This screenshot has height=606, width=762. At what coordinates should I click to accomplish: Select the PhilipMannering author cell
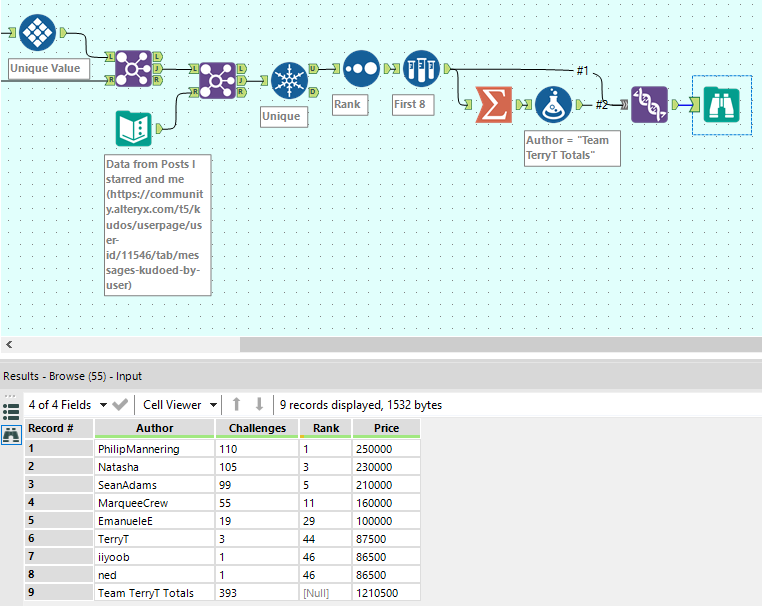pyautogui.click(x=155, y=449)
